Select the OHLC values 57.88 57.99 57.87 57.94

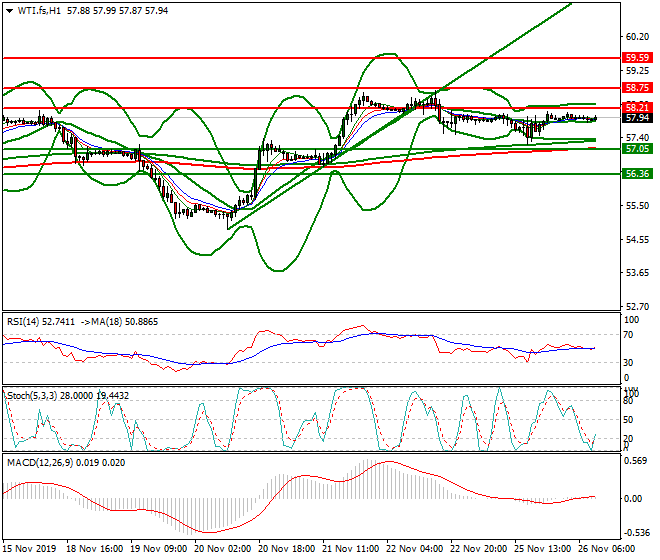[117, 11]
